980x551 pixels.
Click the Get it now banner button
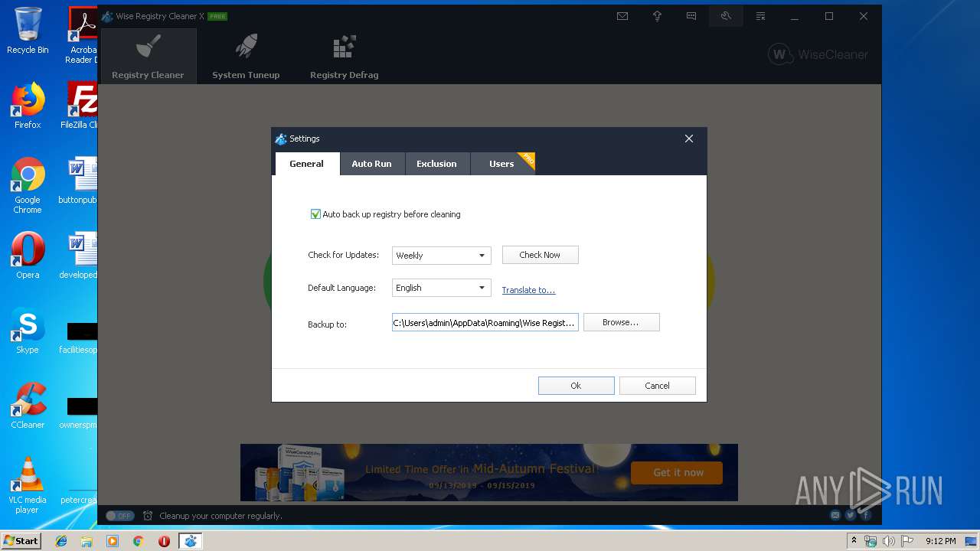pos(678,473)
